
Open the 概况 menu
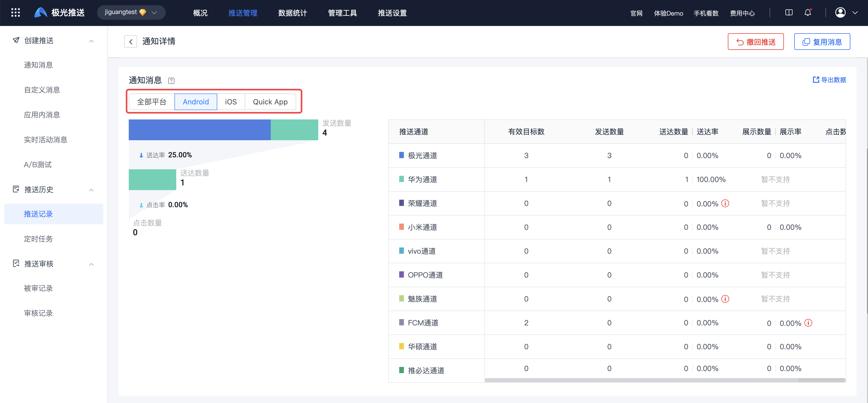coord(200,13)
